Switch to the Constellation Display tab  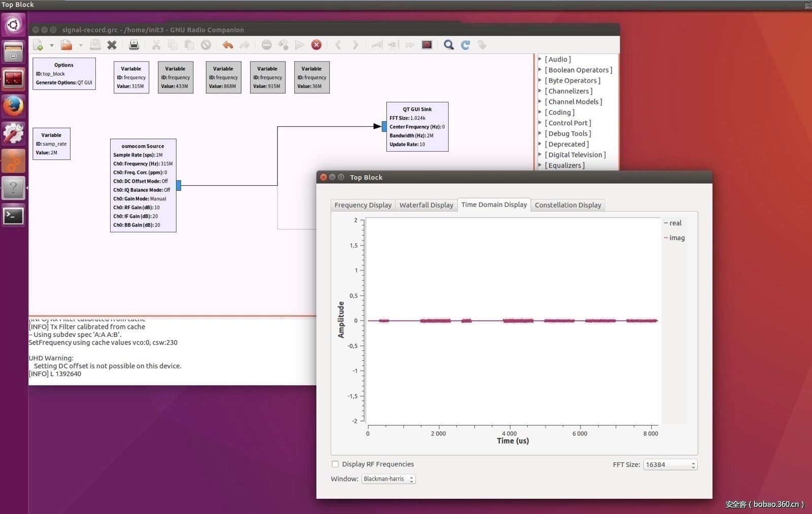[x=567, y=205]
